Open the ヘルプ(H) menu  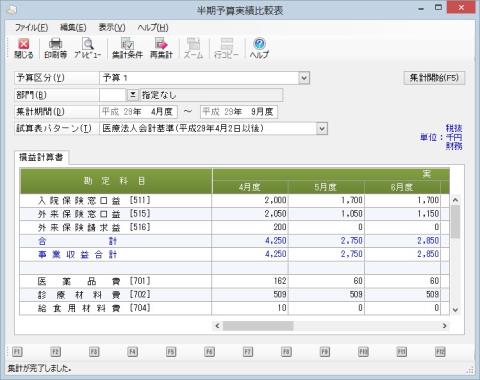(153, 27)
